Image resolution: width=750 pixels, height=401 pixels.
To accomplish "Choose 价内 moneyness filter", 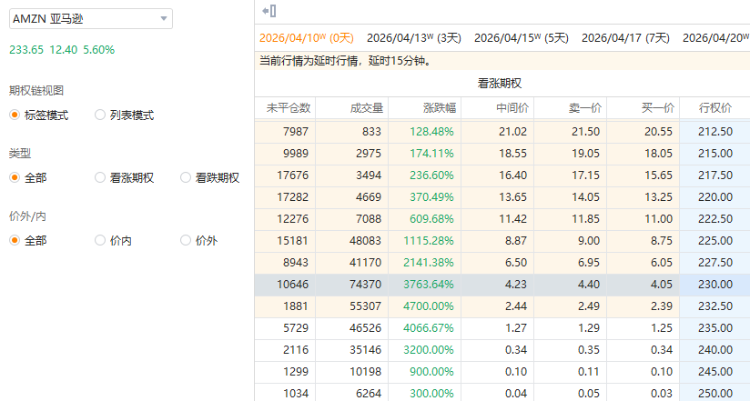I will tap(100, 240).
